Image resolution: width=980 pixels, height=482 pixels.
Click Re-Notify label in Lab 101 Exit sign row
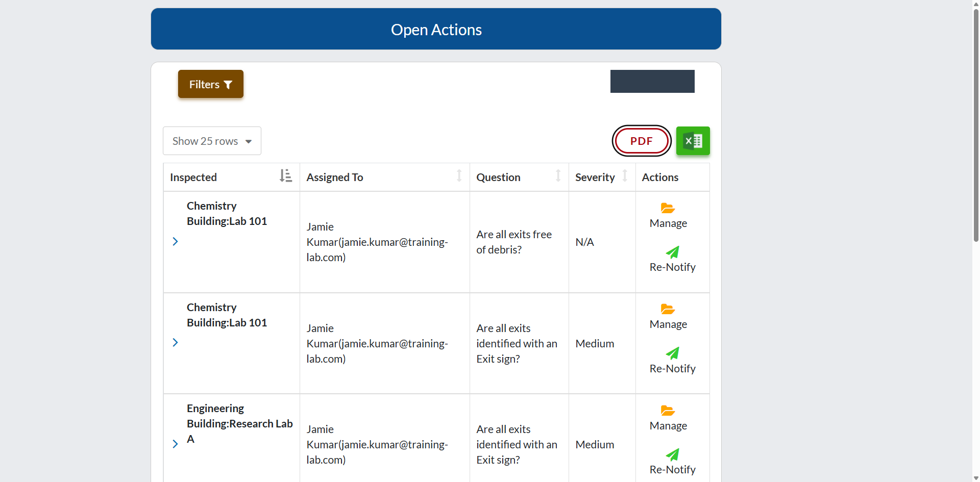click(672, 368)
